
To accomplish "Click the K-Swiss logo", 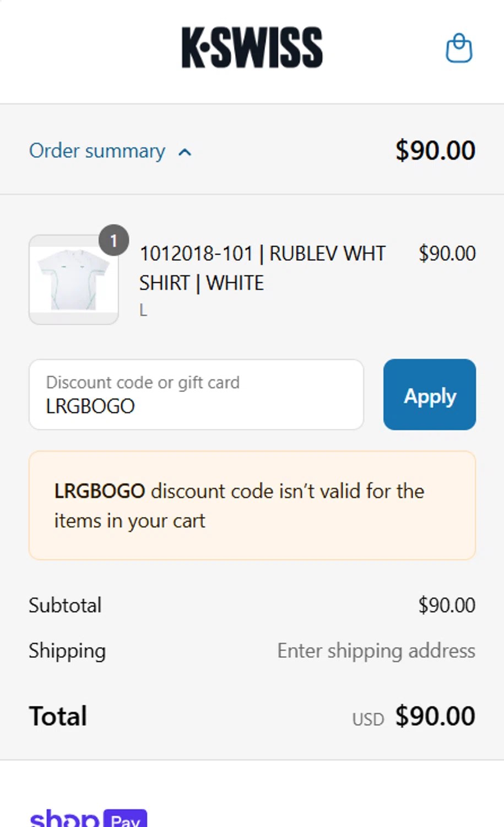I will click(x=252, y=48).
